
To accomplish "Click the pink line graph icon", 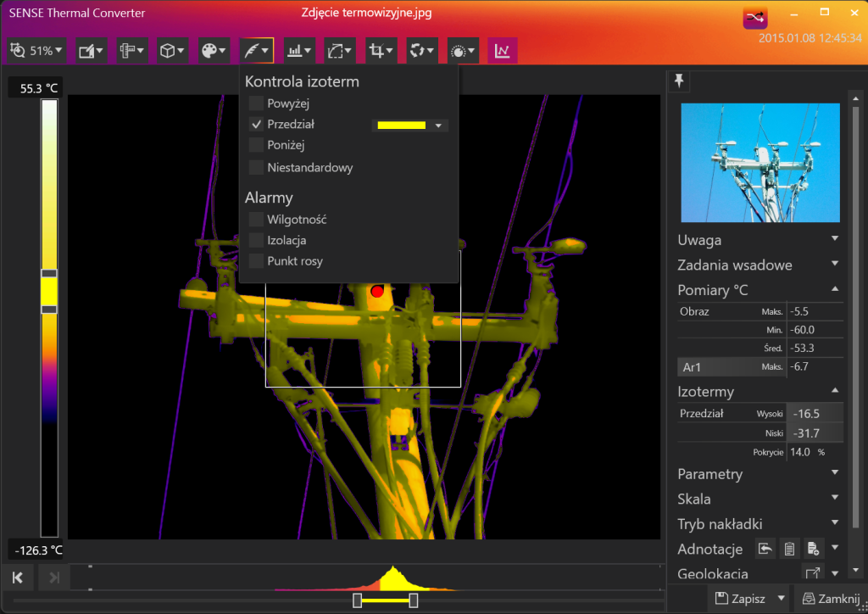I will [503, 51].
